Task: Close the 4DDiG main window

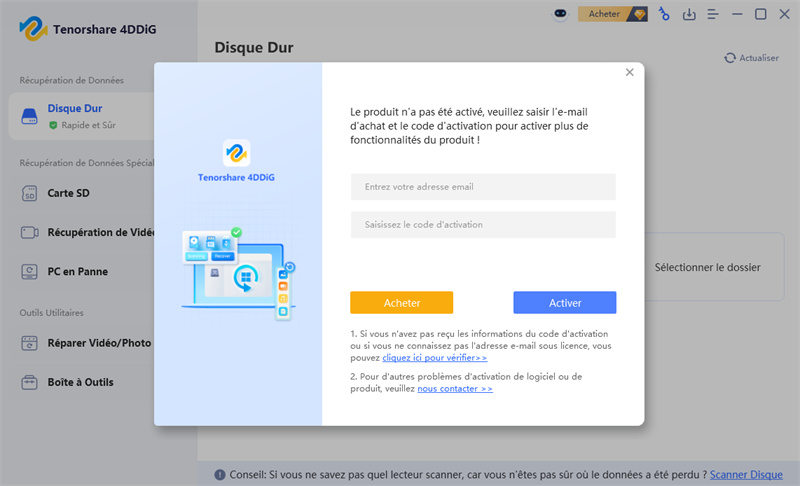Action: click(785, 14)
